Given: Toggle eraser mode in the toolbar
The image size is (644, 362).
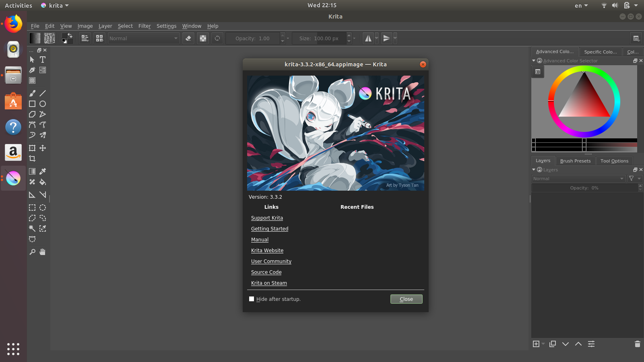Looking at the screenshot, I should (x=188, y=38).
